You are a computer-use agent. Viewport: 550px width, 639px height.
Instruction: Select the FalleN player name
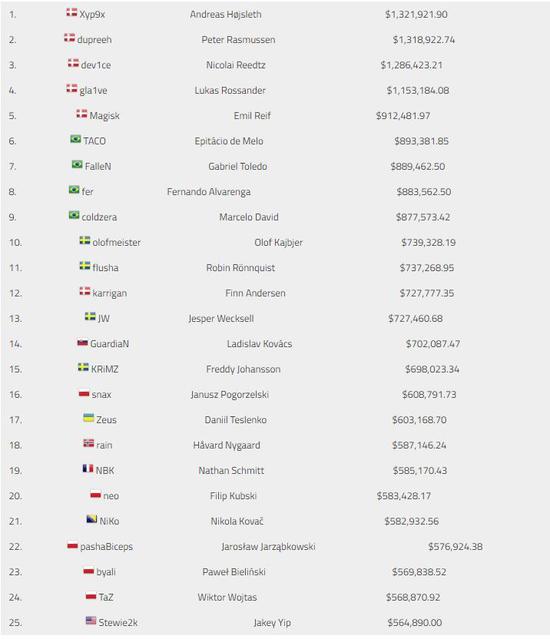tap(98, 166)
